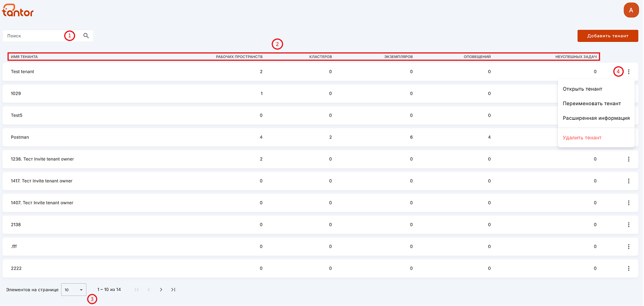This screenshot has width=644, height=306.
Task: Open the three-dot menu for tenant 2138
Action: (x=629, y=224)
